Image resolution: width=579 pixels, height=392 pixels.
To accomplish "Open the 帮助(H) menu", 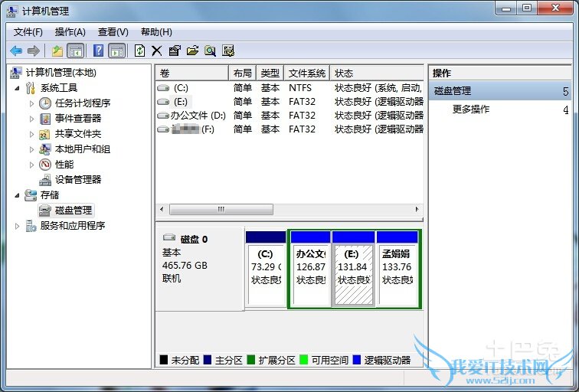I will 156,32.
